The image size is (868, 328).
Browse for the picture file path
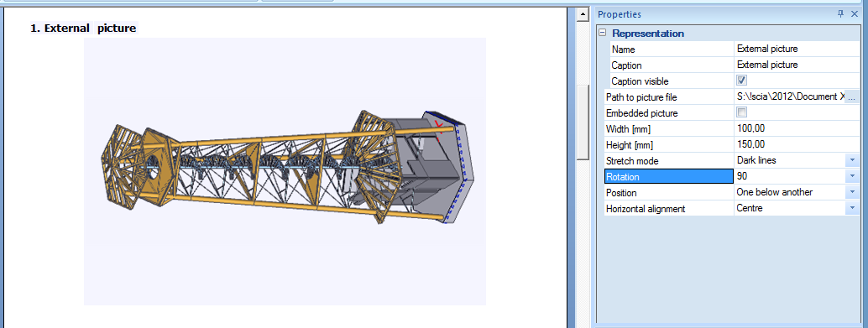pos(851,97)
